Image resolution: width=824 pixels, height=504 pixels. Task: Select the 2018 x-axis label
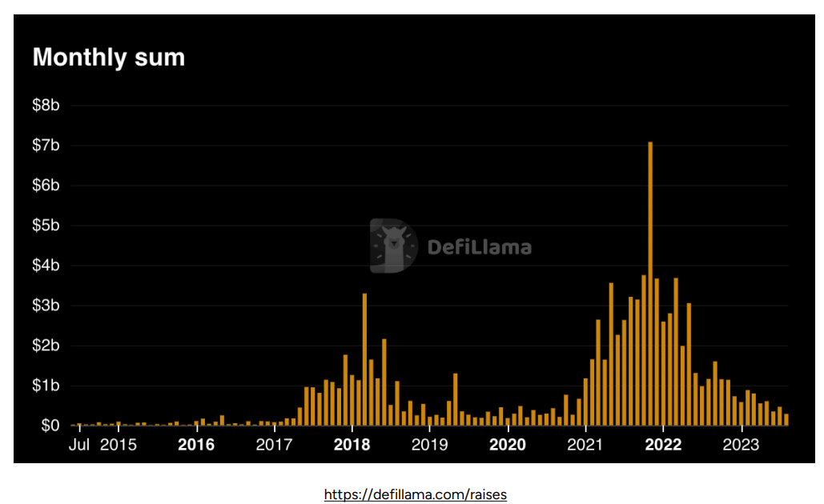[352, 444]
